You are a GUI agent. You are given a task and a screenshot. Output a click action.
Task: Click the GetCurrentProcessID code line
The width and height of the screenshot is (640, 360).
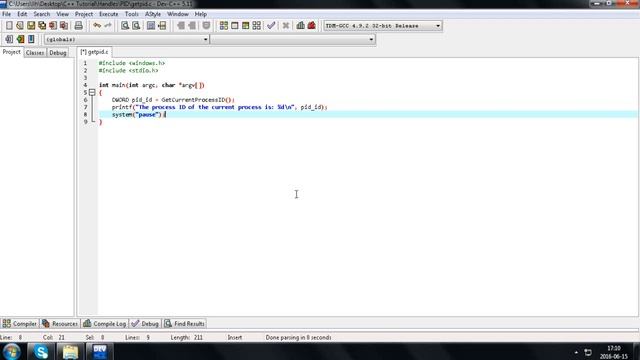pos(173,100)
